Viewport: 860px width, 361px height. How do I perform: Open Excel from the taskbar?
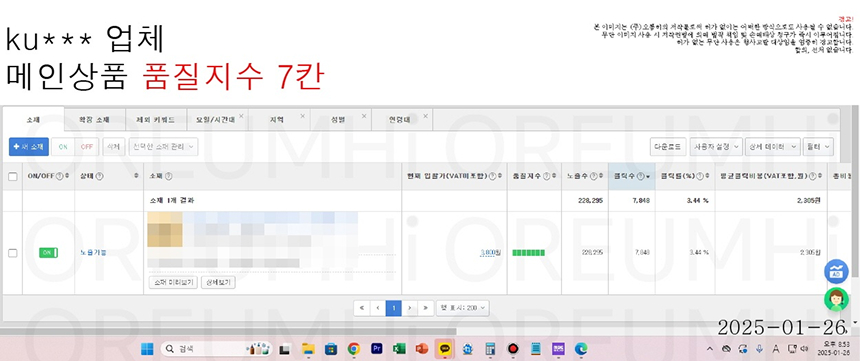coord(399,348)
